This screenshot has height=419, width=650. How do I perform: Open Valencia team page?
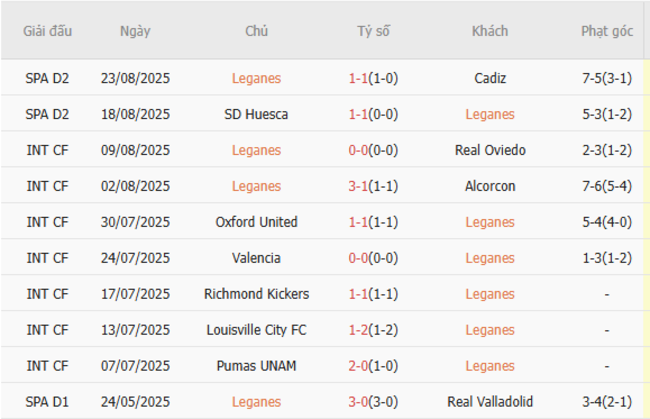pos(256,258)
